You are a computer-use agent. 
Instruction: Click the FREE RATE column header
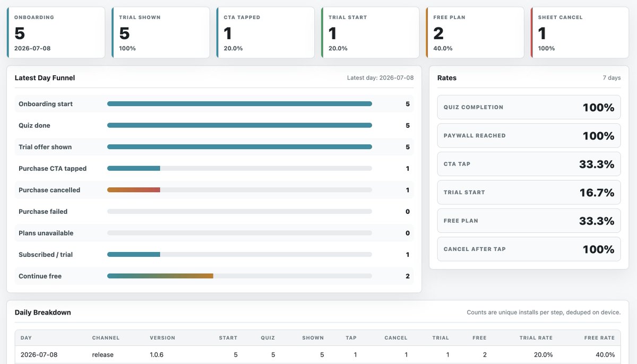[599, 338]
